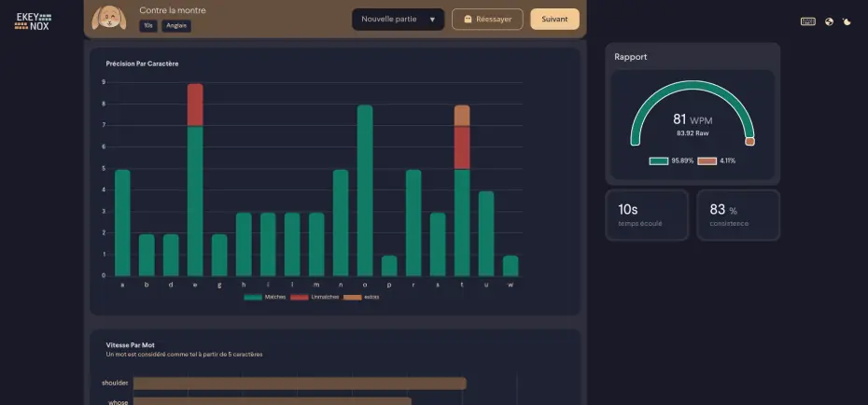
Task: Click the green 95.89% legend swatch
Action: (x=659, y=161)
